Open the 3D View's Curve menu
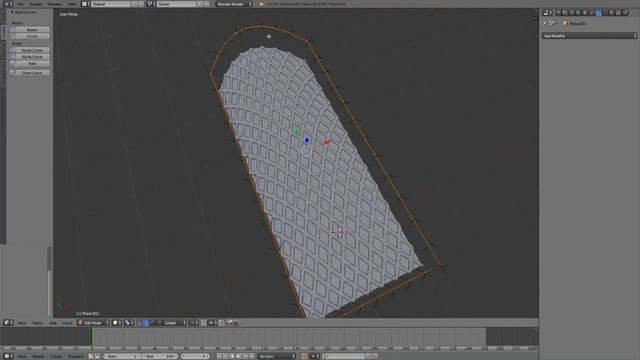640x360 pixels. (67, 323)
